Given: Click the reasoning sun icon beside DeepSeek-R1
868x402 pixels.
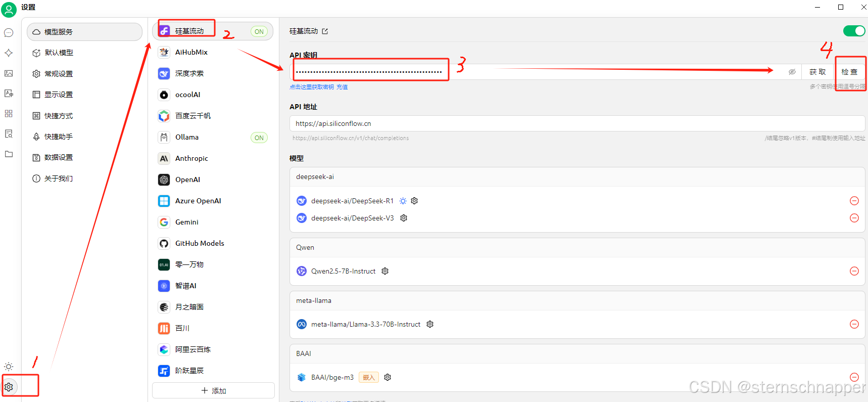Looking at the screenshot, I should tap(403, 201).
